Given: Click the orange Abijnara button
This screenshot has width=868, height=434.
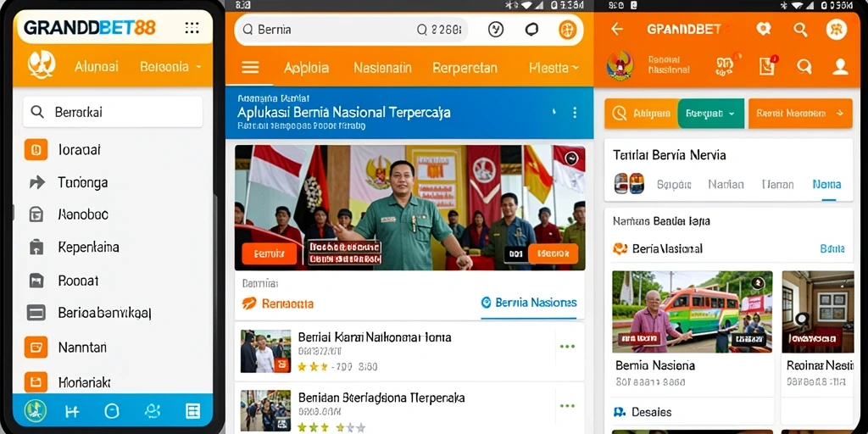Looking at the screenshot, I should click(642, 114).
